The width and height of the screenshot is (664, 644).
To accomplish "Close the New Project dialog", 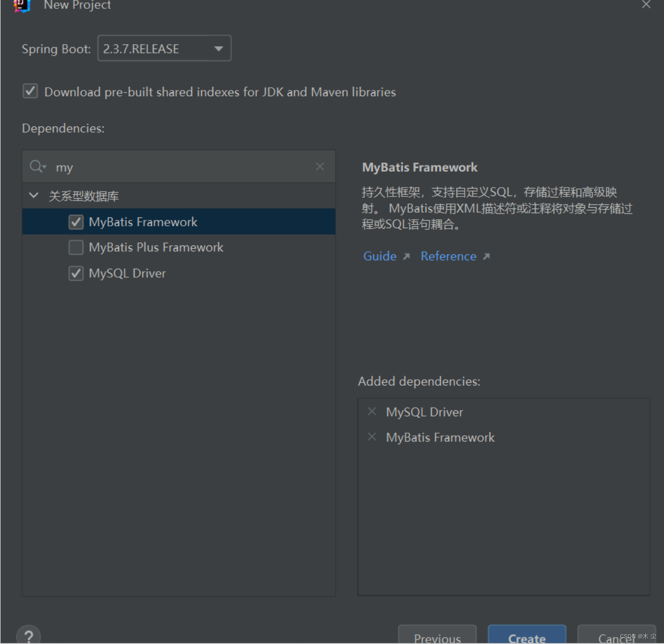I will (x=646, y=5).
